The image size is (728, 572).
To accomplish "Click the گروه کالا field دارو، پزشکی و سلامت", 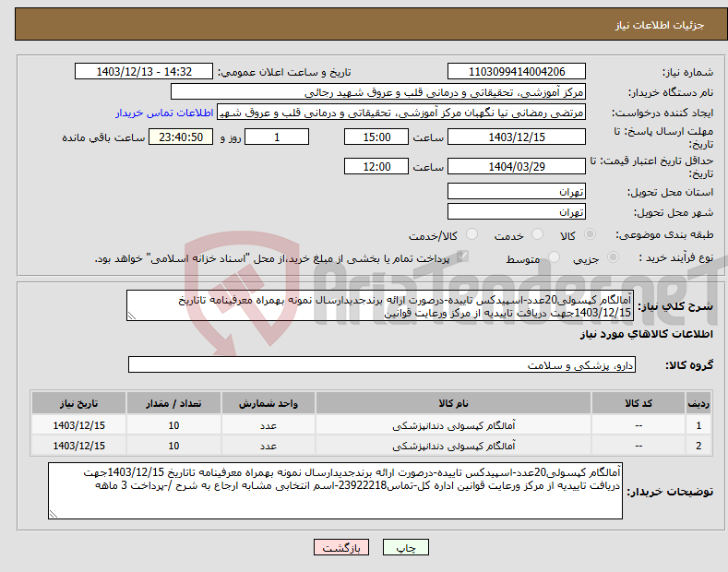I will coord(382,365).
